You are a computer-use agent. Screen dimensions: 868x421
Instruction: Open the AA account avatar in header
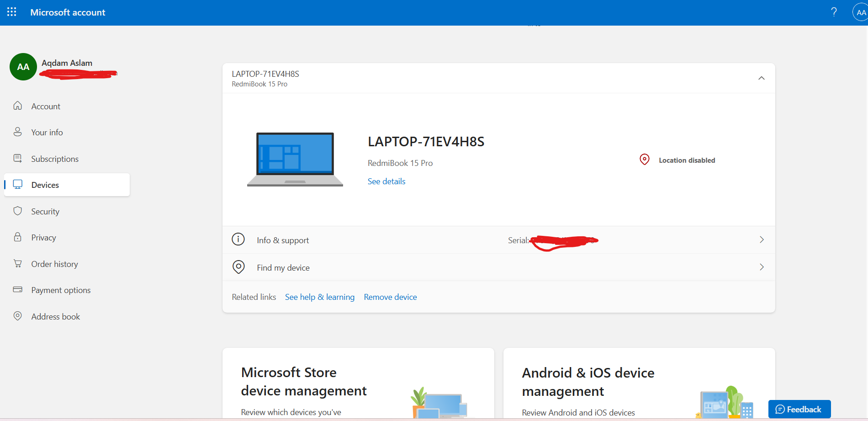click(861, 12)
